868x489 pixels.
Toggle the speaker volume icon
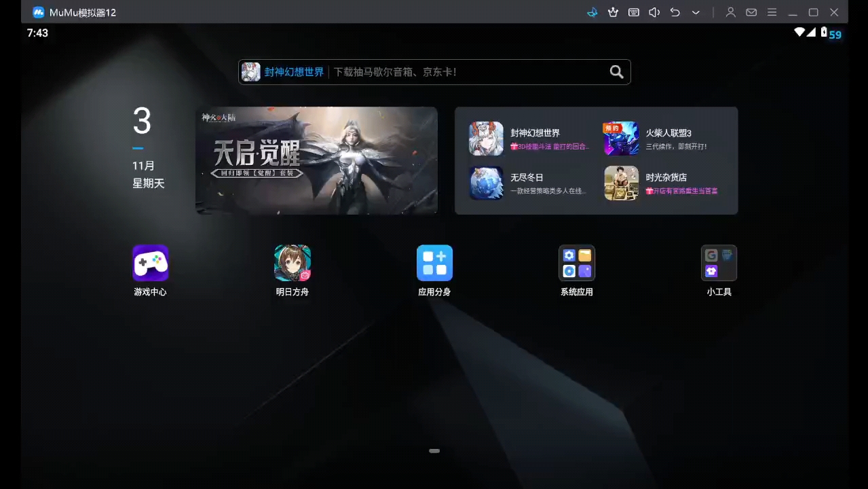click(x=654, y=12)
